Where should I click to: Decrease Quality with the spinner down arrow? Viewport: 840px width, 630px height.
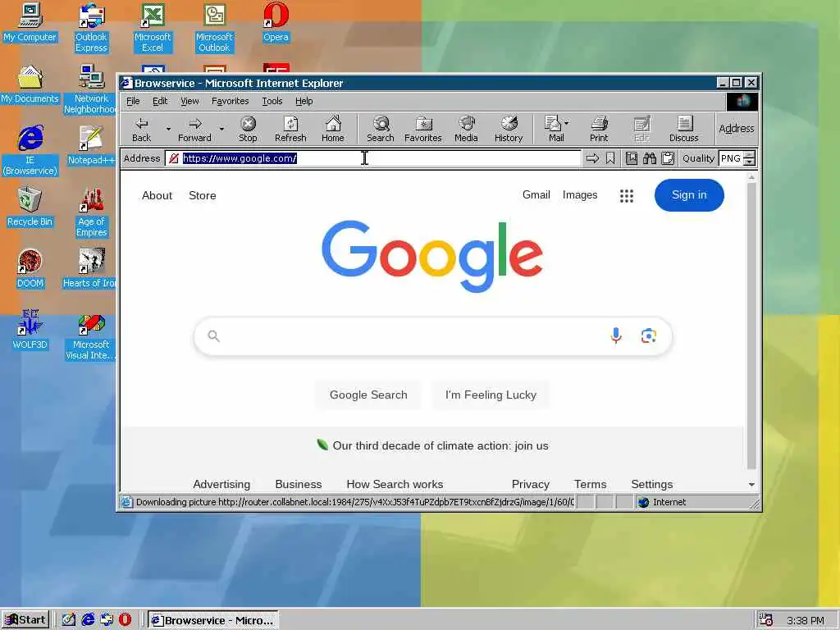pos(750,162)
